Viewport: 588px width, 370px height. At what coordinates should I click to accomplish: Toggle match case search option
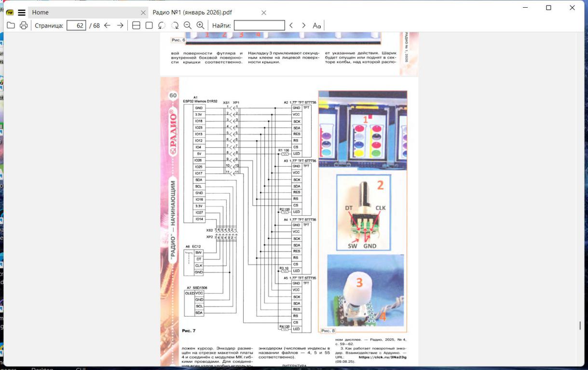(317, 26)
